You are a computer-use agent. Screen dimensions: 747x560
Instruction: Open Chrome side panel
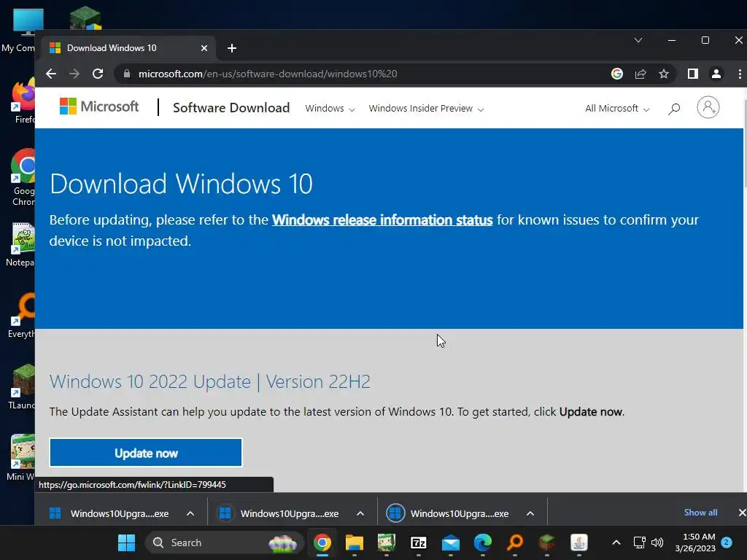click(x=693, y=74)
